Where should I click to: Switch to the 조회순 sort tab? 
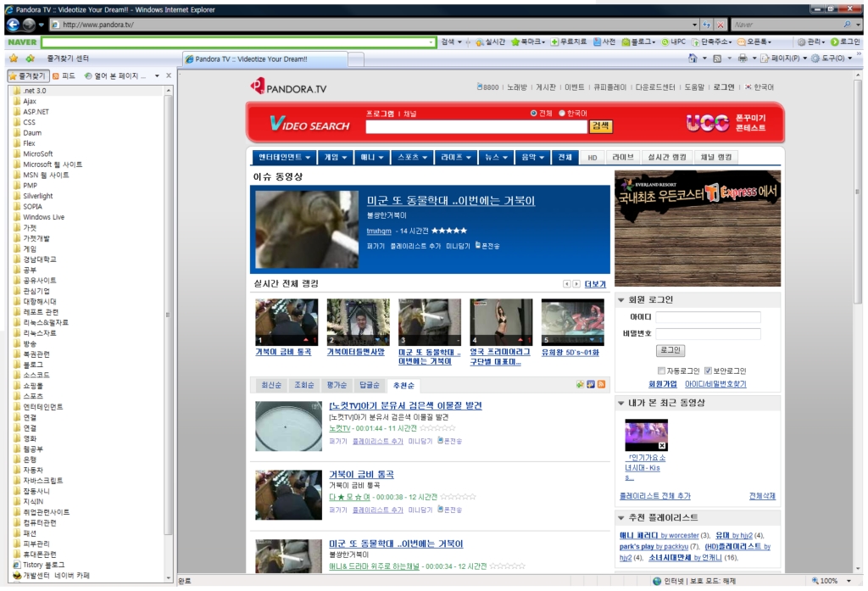click(304, 385)
